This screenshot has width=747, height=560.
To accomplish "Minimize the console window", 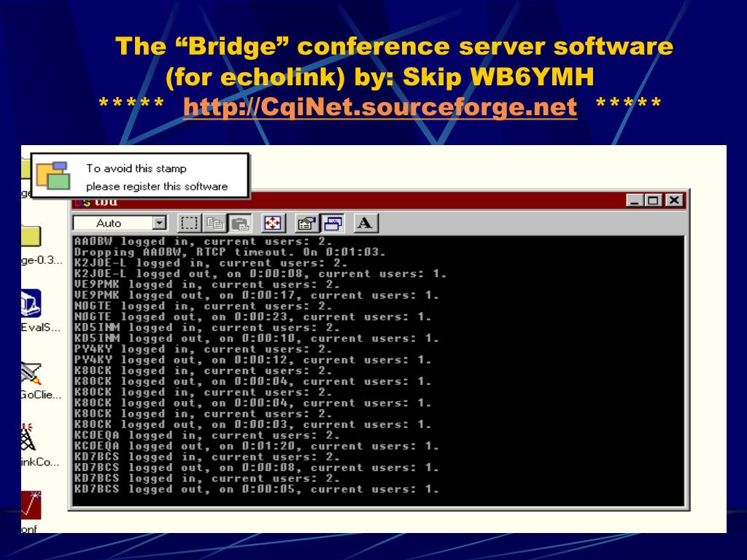I will (x=634, y=201).
